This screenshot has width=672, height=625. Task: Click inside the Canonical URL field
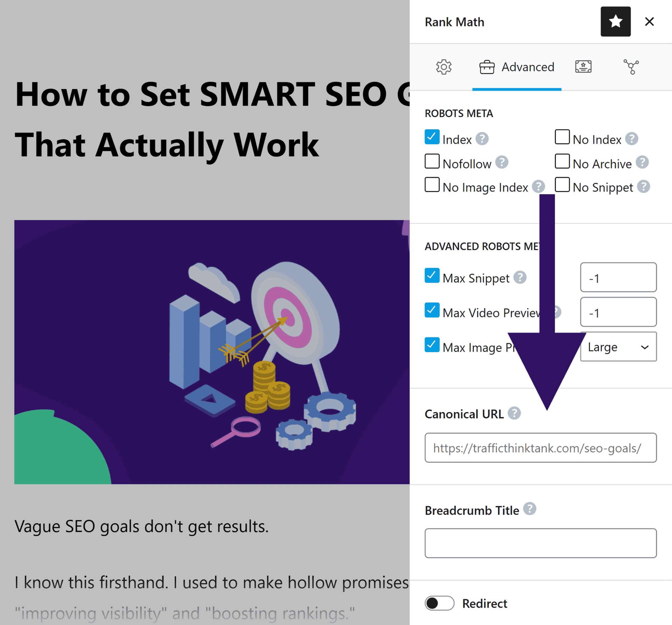pos(540,448)
